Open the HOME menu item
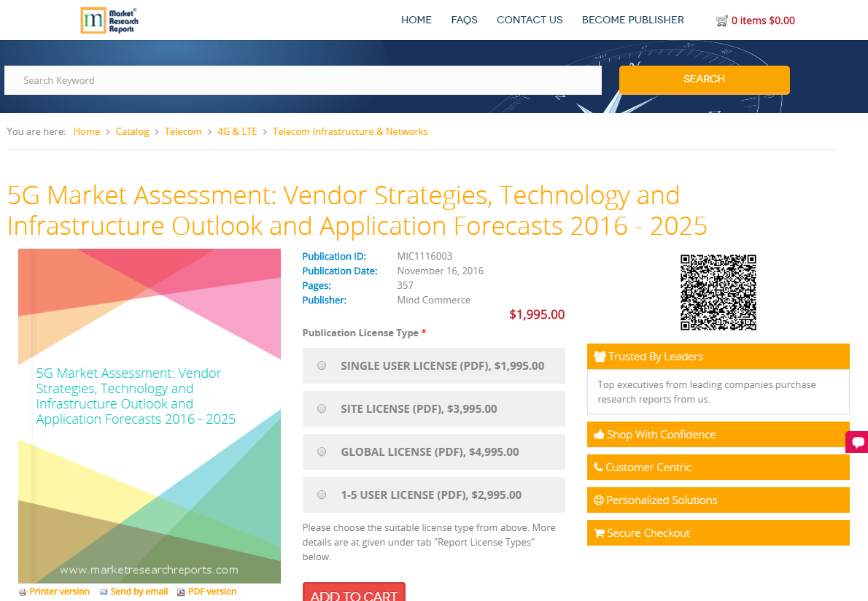The width and height of the screenshot is (868, 601). tap(416, 20)
